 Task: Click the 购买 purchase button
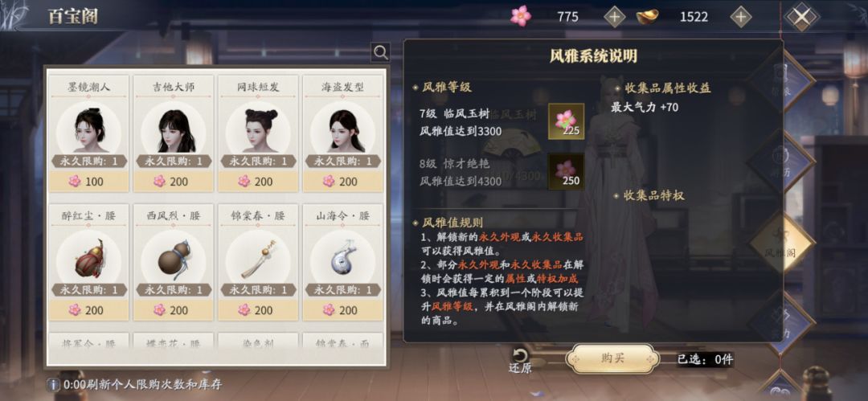[612, 358]
